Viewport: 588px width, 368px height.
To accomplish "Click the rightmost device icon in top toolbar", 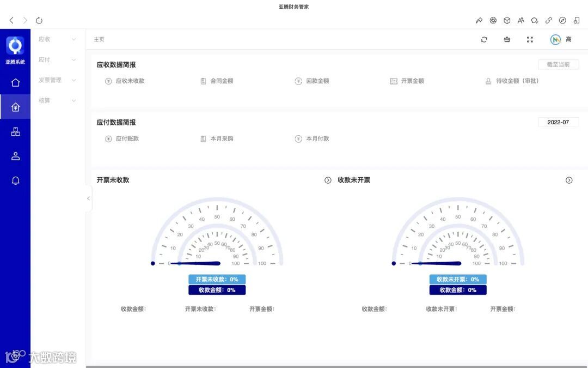I will pyautogui.click(x=577, y=20).
